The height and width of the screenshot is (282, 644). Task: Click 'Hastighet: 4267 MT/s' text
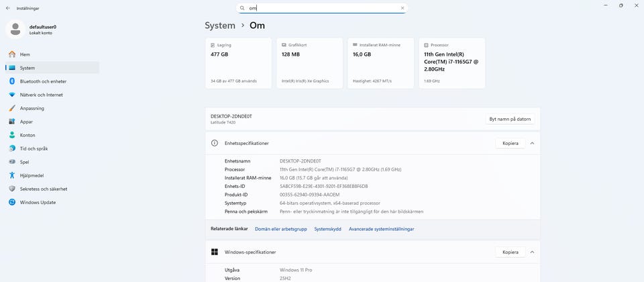372,81
